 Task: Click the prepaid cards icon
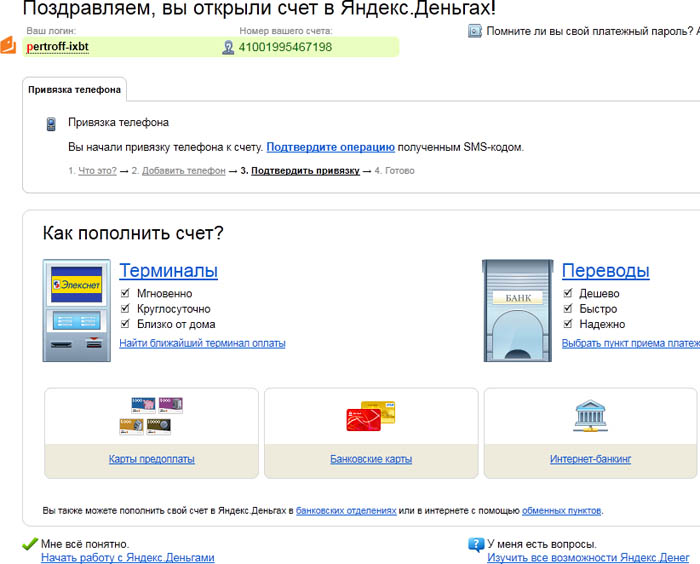[x=151, y=416]
